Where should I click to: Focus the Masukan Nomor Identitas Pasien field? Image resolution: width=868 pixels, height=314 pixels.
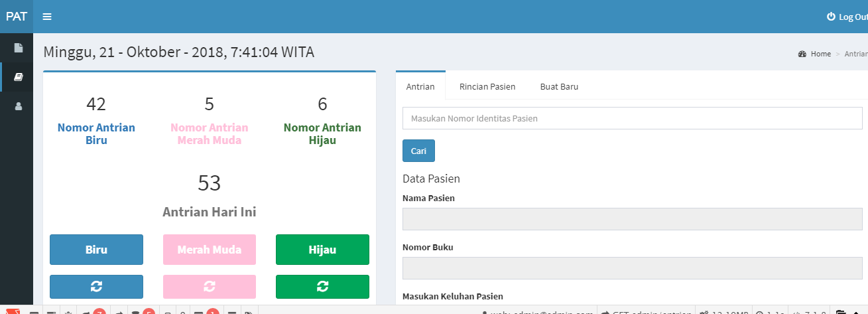pyautogui.click(x=633, y=119)
